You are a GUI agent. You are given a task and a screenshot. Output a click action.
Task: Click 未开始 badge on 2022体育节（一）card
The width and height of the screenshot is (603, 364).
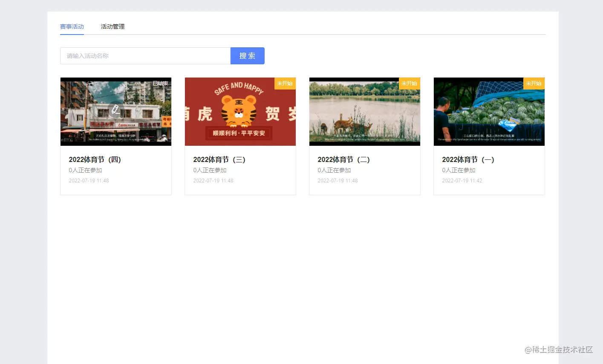click(x=534, y=83)
